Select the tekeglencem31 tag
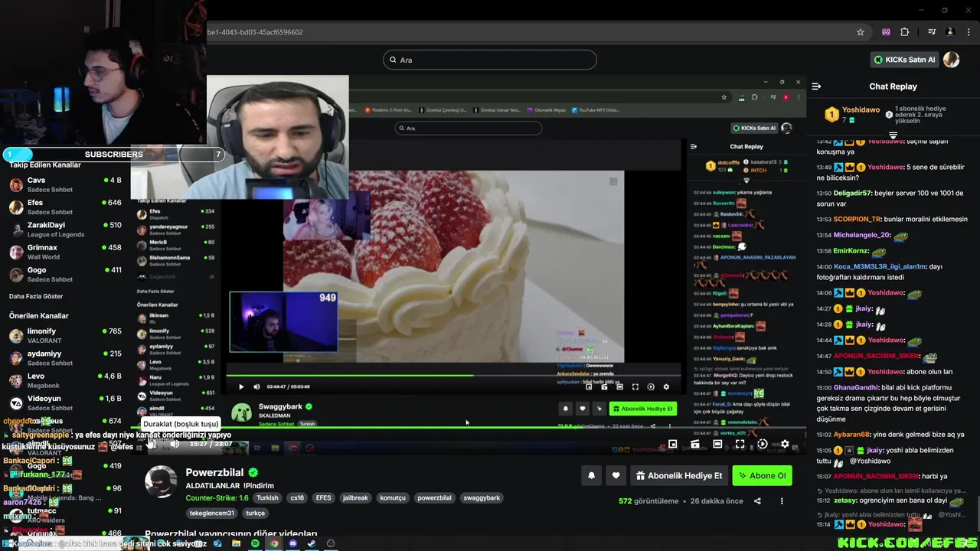The image size is (980, 551). (x=212, y=513)
